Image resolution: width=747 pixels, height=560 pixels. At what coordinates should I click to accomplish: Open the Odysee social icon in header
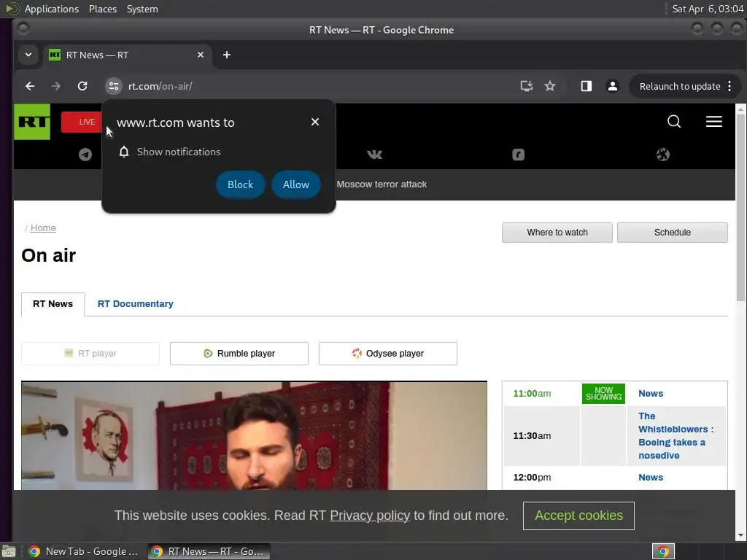tap(662, 155)
